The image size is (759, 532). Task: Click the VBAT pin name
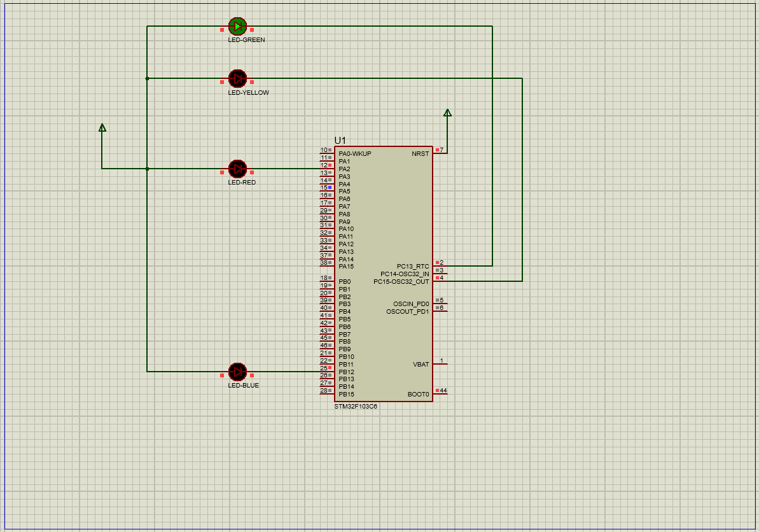[421, 365]
